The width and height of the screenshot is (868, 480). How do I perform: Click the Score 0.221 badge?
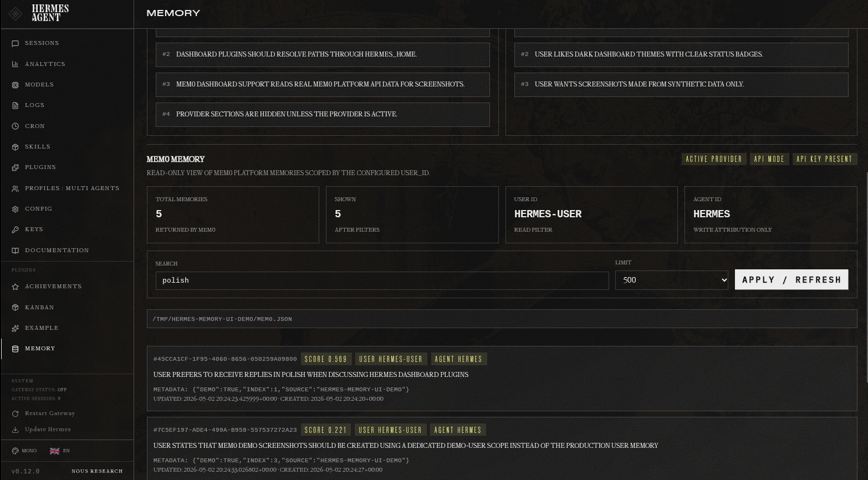coord(326,430)
